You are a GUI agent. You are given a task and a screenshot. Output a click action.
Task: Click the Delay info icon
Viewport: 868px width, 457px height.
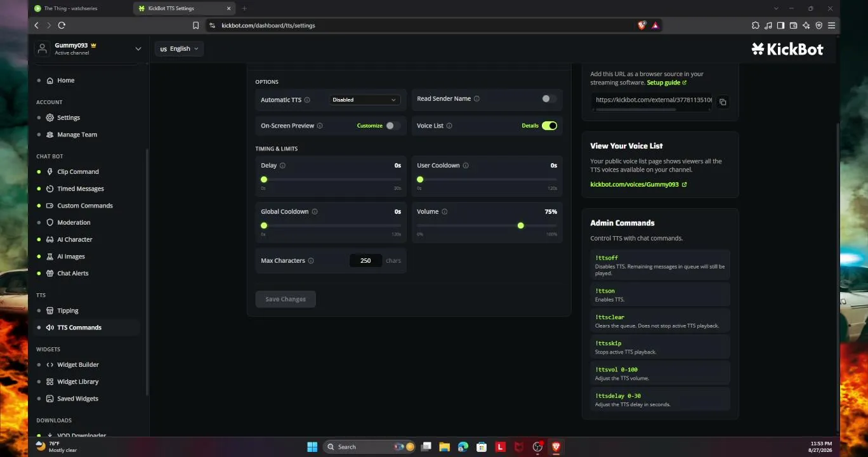(x=282, y=166)
